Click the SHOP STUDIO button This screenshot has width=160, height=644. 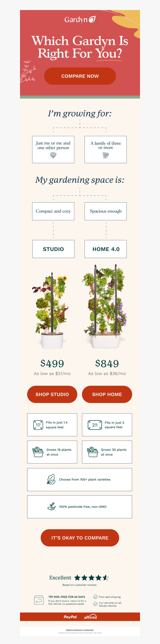[52, 394]
